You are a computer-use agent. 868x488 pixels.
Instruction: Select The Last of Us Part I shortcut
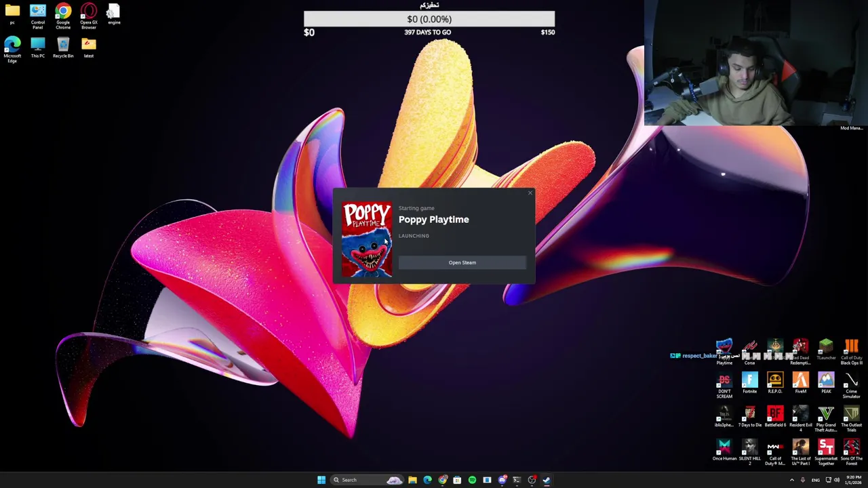click(800, 453)
